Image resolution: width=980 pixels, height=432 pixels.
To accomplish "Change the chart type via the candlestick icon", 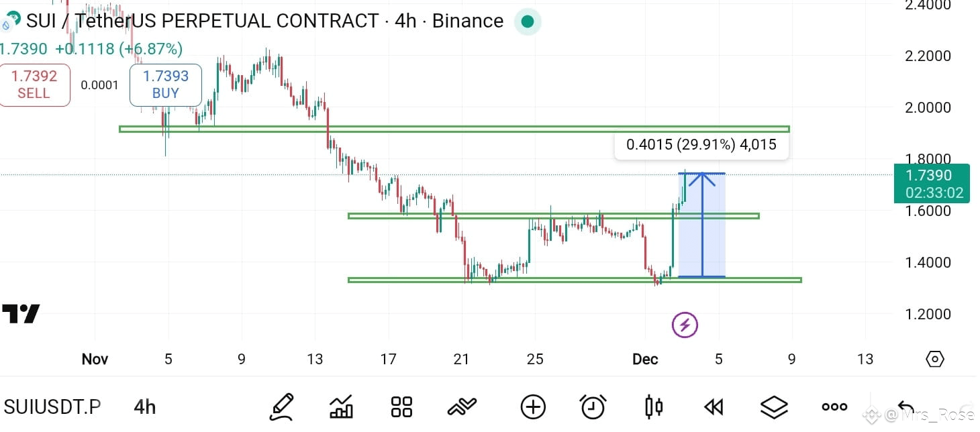I will pos(654,407).
